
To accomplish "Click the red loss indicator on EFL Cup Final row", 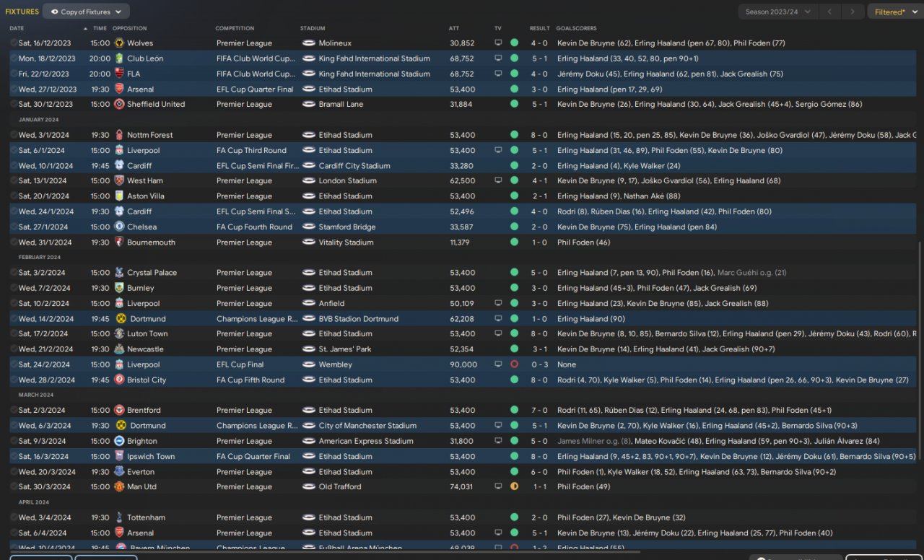I will click(x=514, y=364).
